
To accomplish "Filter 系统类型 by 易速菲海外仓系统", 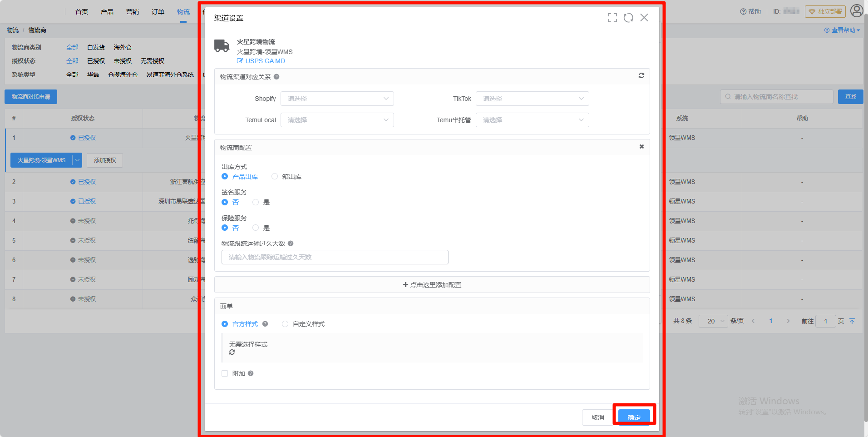I will (170, 74).
